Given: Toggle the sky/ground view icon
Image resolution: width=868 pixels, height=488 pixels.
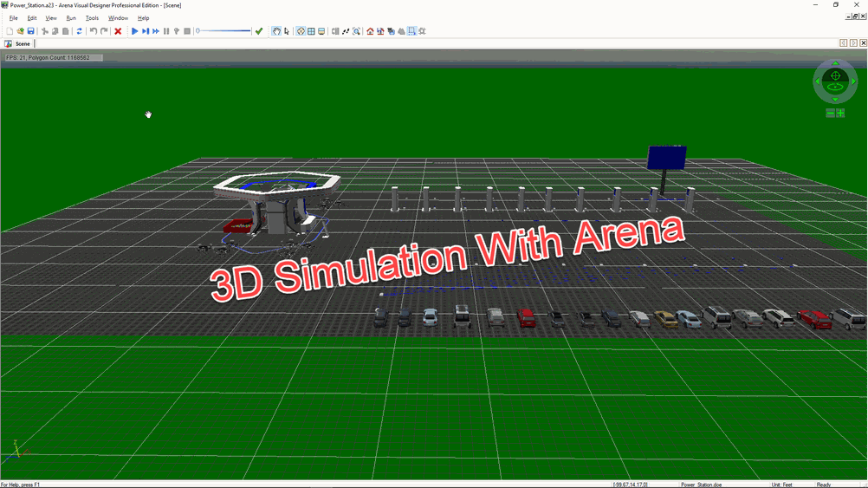Looking at the screenshot, I should point(321,31).
